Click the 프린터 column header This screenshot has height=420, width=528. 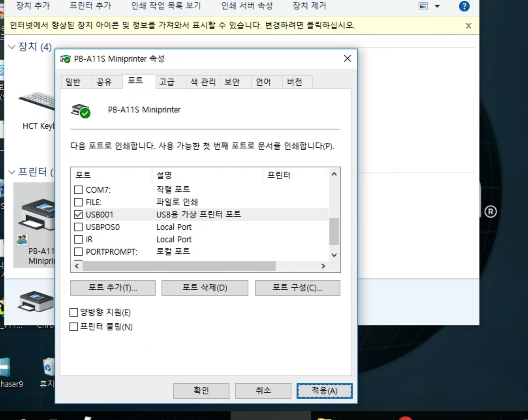click(x=296, y=175)
